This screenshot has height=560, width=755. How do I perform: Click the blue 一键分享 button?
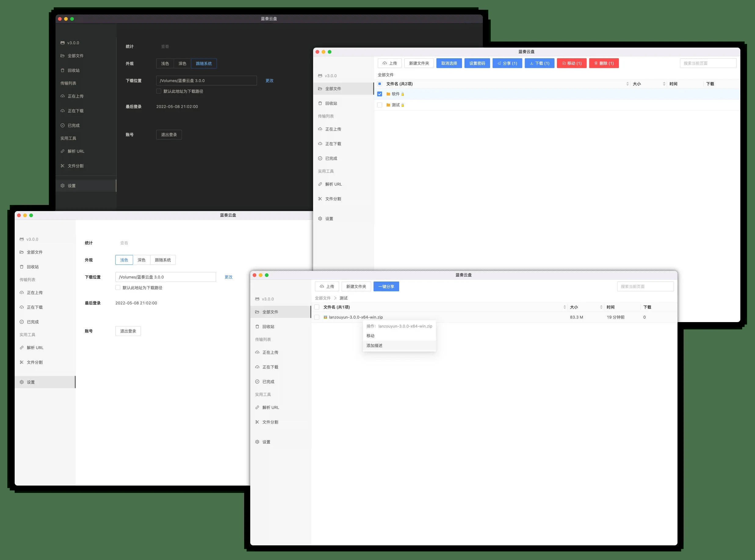386,286
